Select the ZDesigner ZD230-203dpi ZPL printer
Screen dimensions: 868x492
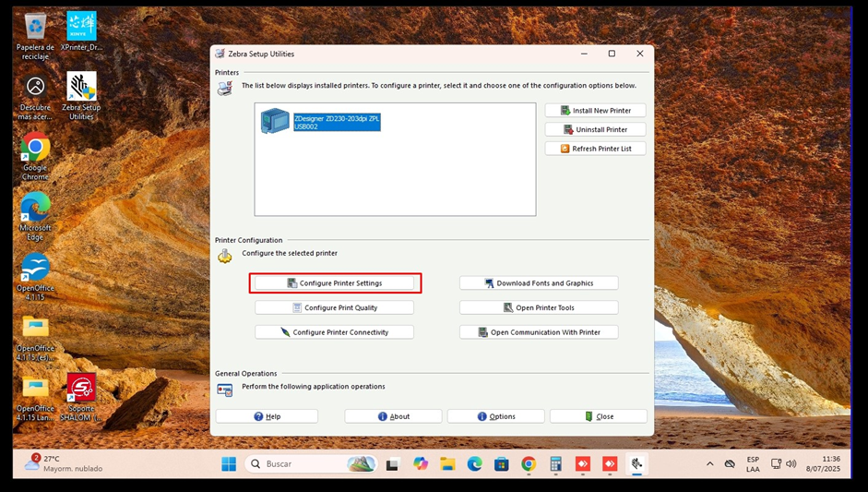(x=336, y=122)
